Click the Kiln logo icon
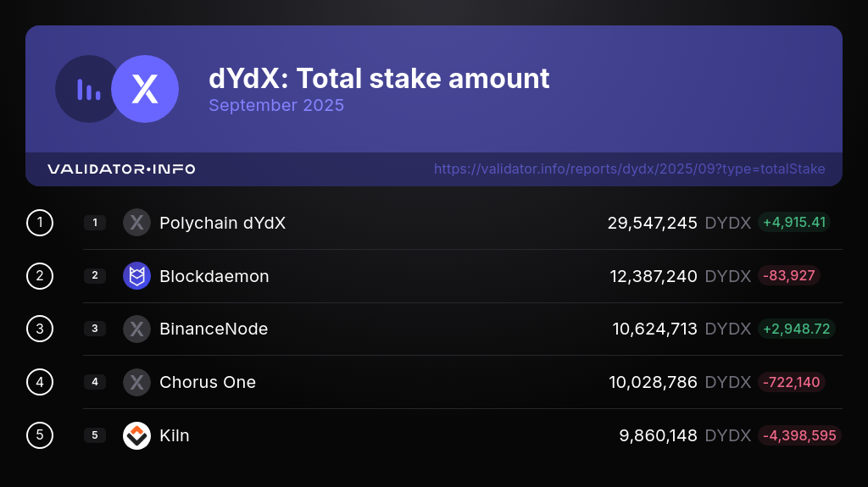This screenshot has height=487, width=868. (136, 435)
